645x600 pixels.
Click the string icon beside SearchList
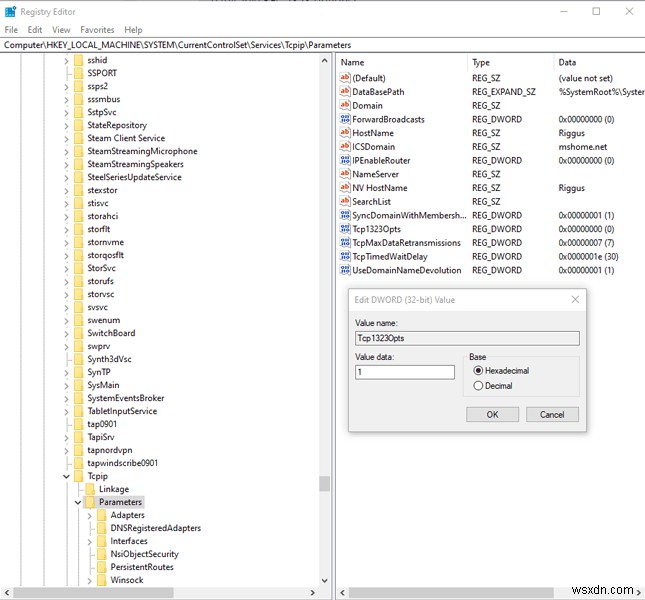pos(345,201)
